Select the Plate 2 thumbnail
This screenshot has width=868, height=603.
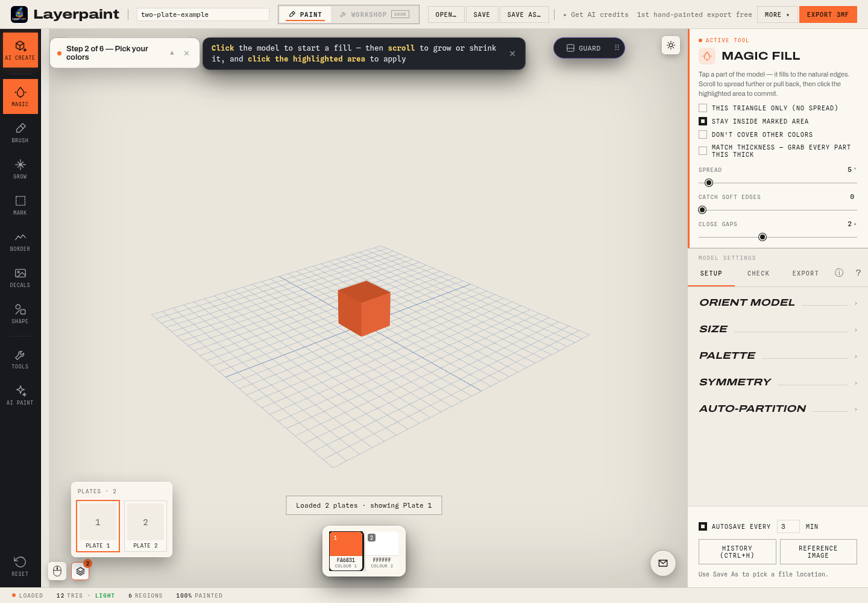145,526
